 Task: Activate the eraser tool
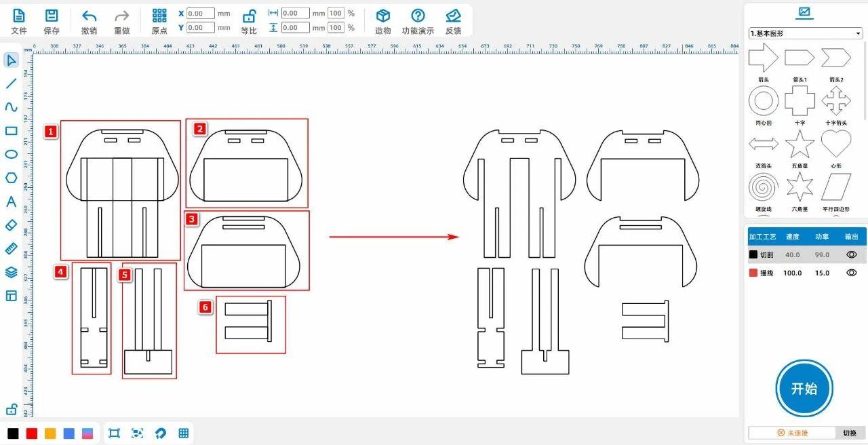click(11, 225)
